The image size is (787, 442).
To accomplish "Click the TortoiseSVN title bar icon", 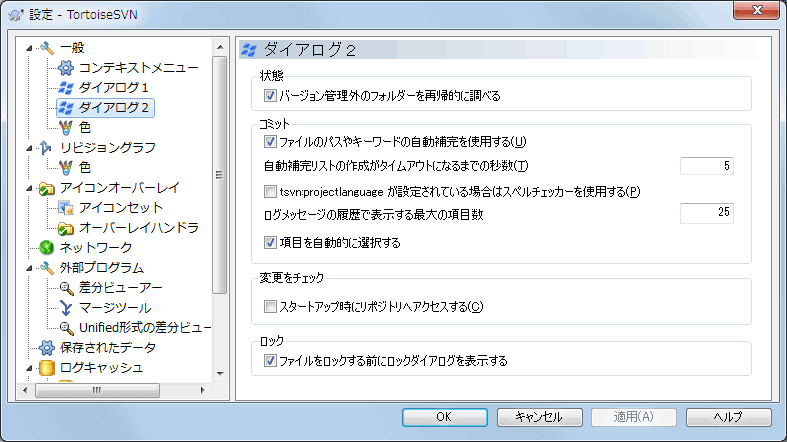I will [16, 15].
